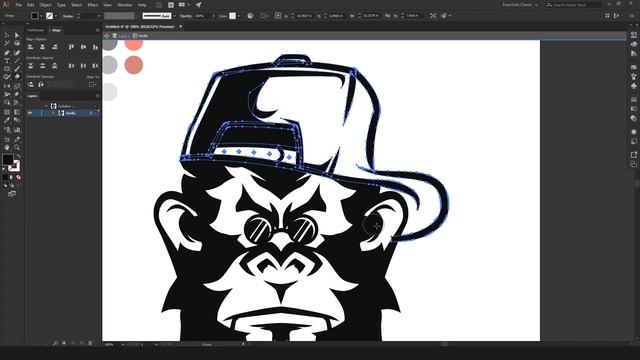Viewport: 640px width, 360px height.
Task: Click the Recolor Artwork icon
Action: (x=250, y=16)
